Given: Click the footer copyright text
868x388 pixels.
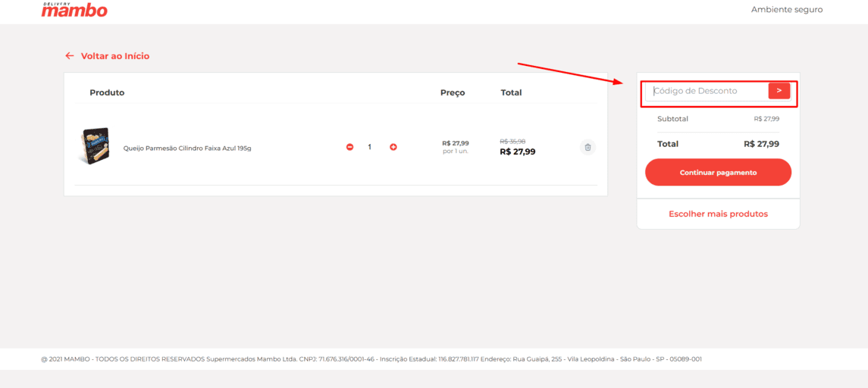Looking at the screenshot, I should click(371, 359).
